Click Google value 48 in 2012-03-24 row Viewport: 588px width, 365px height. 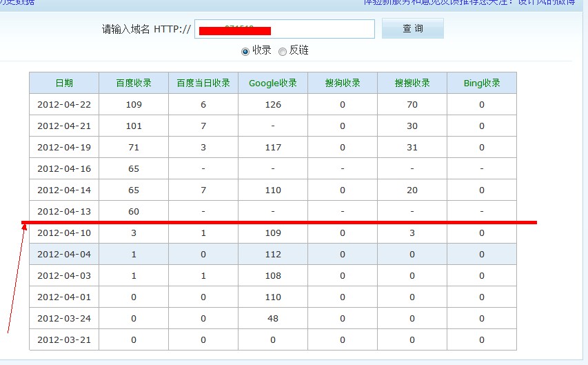pyautogui.click(x=273, y=319)
